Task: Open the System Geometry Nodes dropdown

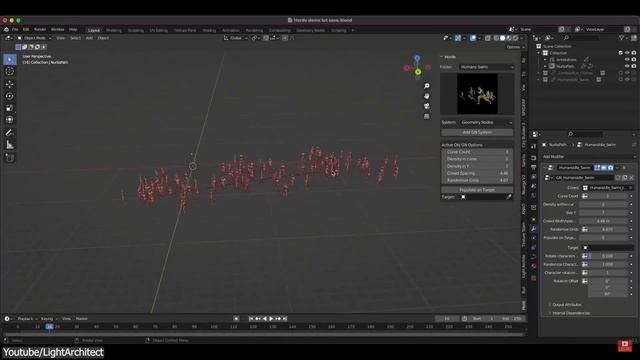Action: (x=487, y=122)
